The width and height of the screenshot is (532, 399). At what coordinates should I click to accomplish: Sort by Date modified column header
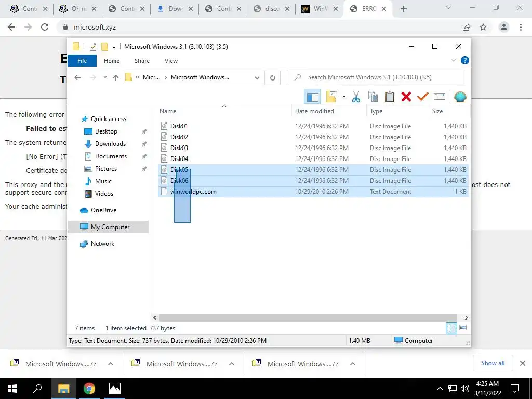329,111
